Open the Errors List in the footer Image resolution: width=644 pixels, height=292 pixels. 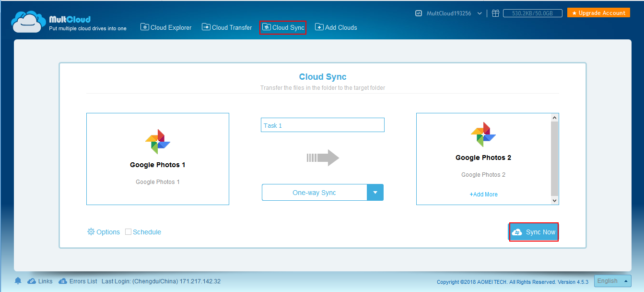point(83,281)
